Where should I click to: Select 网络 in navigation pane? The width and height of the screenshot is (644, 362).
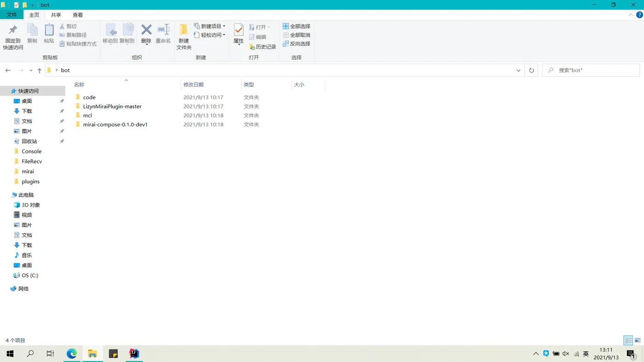coord(23,289)
